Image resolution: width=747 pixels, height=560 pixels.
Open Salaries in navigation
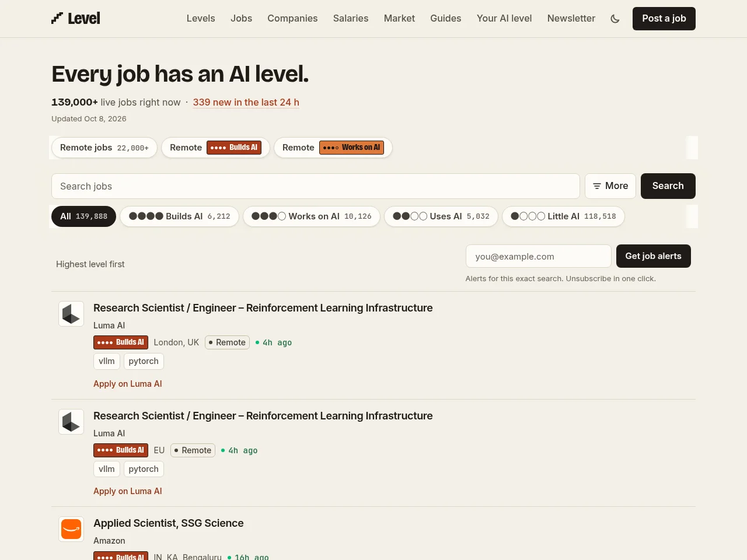pos(351,19)
